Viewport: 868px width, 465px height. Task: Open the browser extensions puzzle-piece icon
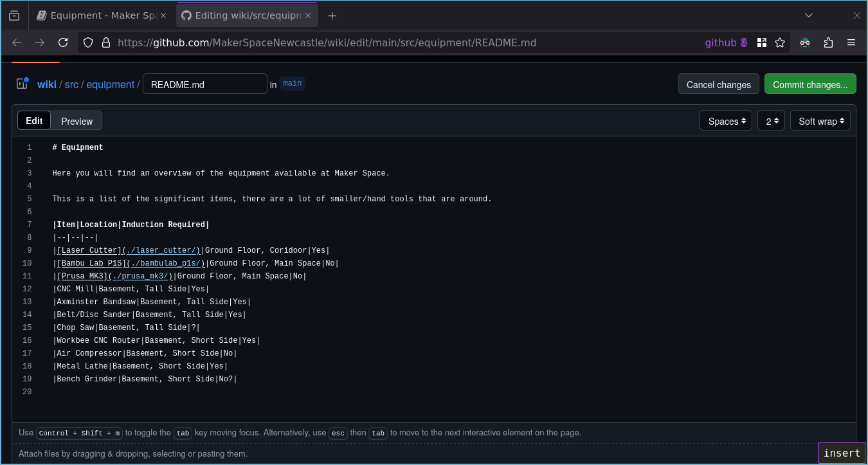pyautogui.click(x=829, y=42)
